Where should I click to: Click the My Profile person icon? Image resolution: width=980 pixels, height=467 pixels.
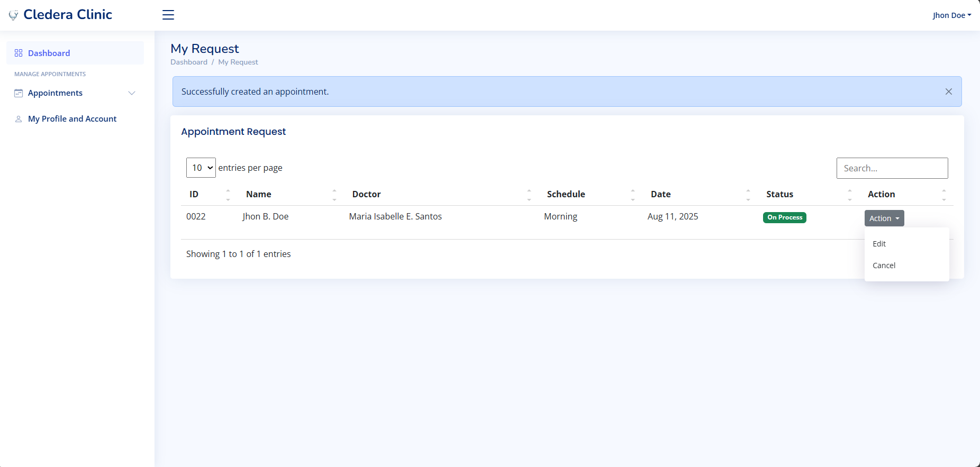[x=19, y=119]
